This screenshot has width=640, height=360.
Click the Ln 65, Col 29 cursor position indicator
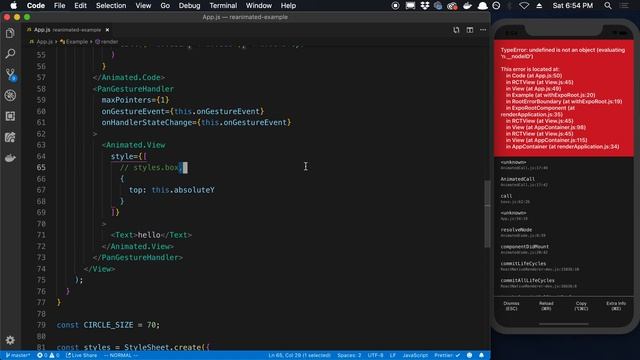(299, 356)
